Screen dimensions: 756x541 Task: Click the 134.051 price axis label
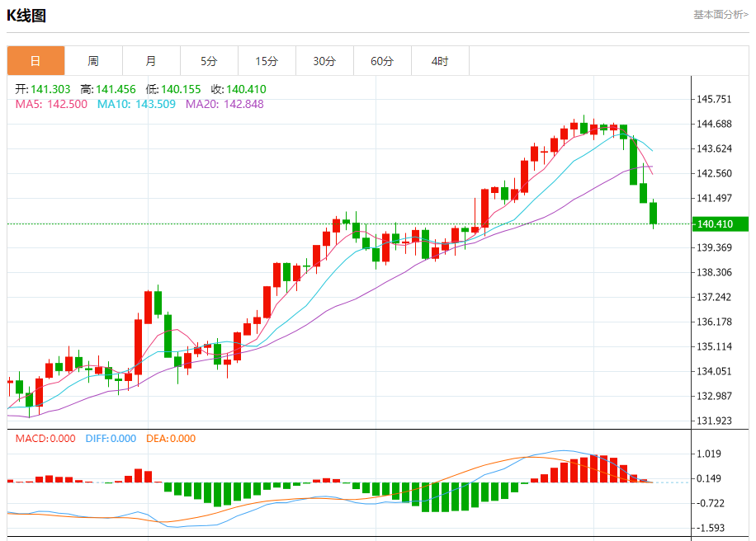[x=714, y=371]
